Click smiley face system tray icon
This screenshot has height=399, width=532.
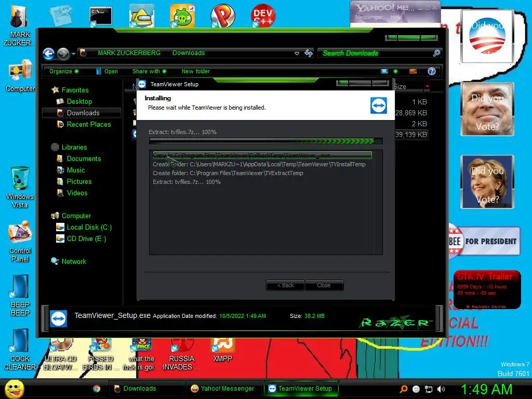(416, 389)
